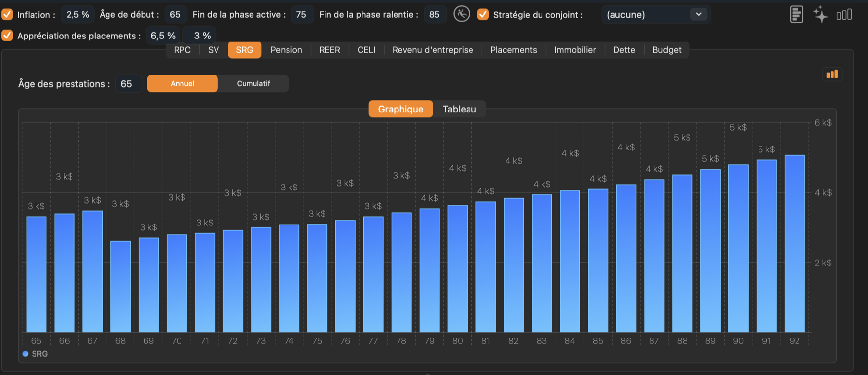Switch to Revenu d'entreprise tab
Screen dimensions: 868x375
[433, 50]
